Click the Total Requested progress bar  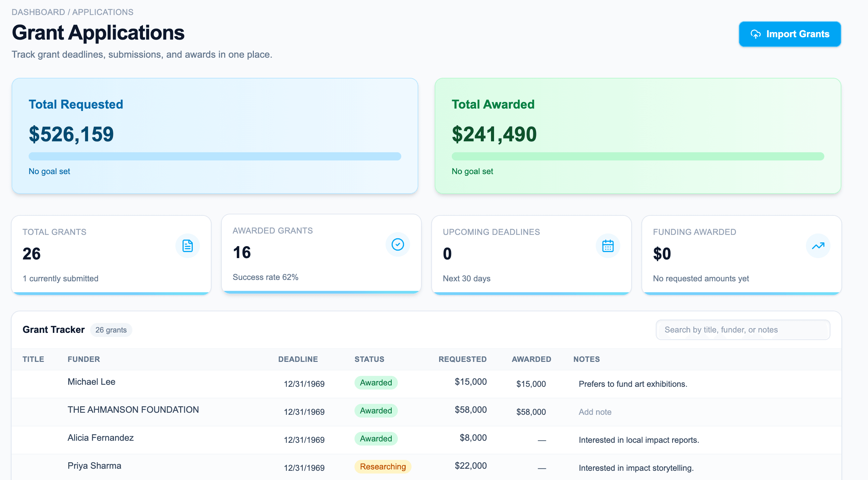pos(215,156)
